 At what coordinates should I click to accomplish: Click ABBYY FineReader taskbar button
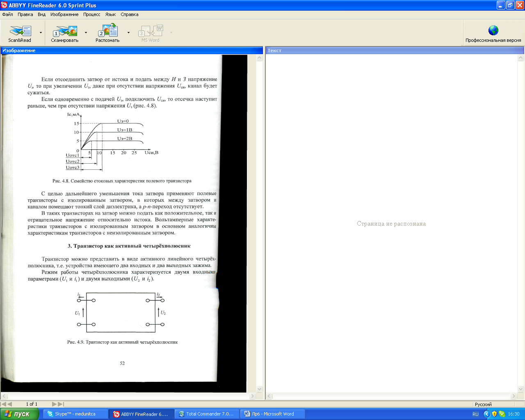point(142,414)
